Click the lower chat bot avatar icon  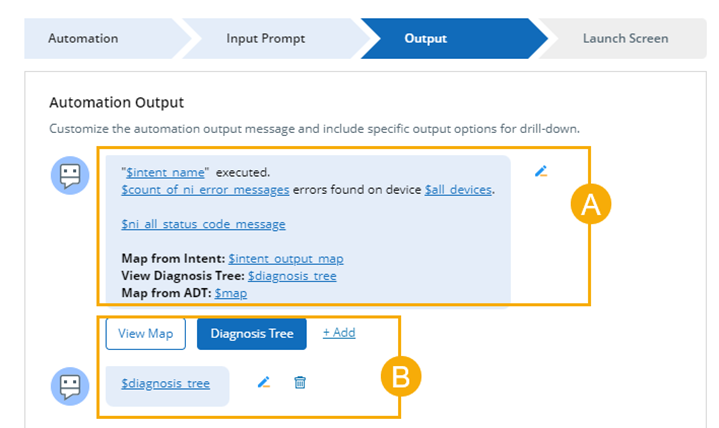click(x=68, y=386)
